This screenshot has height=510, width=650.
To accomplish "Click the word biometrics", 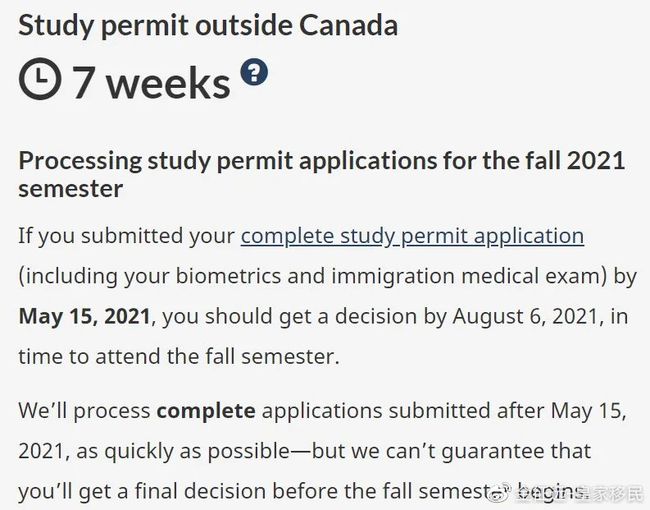I will [x=228, y=276].
